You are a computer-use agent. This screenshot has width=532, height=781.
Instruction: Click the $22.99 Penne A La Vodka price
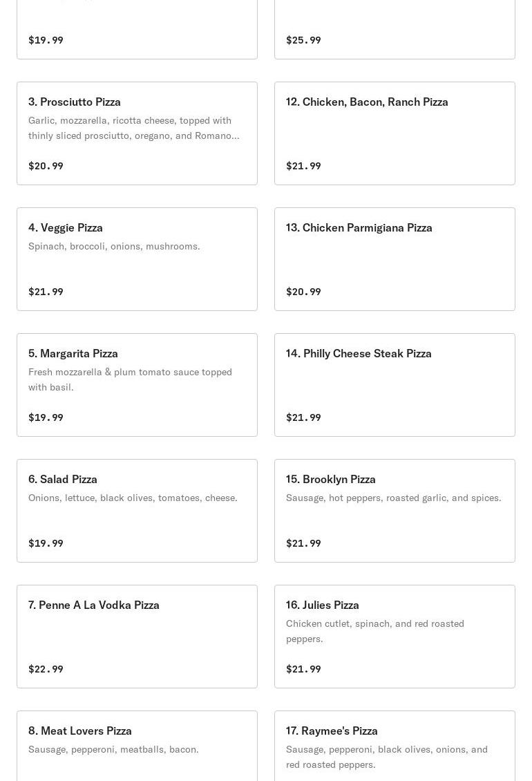tap(46, 669)
